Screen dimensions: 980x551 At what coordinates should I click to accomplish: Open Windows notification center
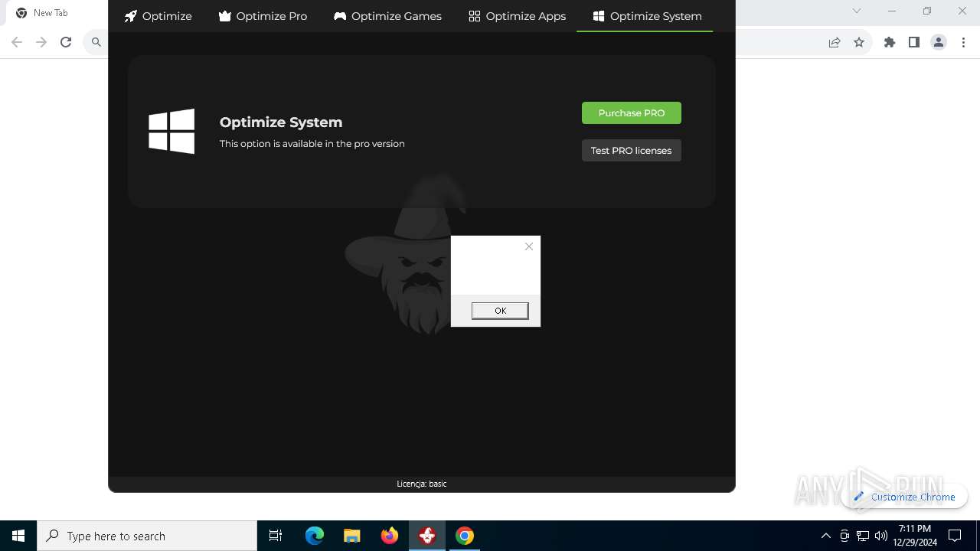pyautogui.click(x=955, y=536)
